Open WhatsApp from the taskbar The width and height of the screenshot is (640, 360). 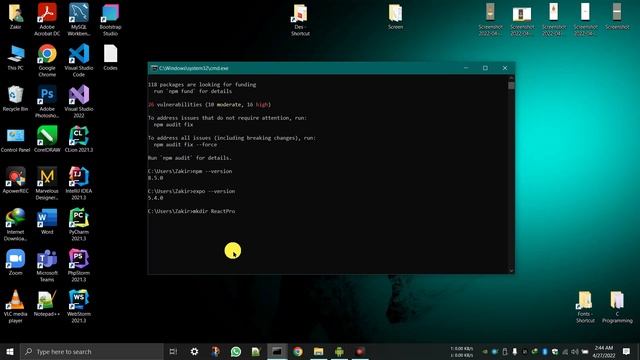236,351
